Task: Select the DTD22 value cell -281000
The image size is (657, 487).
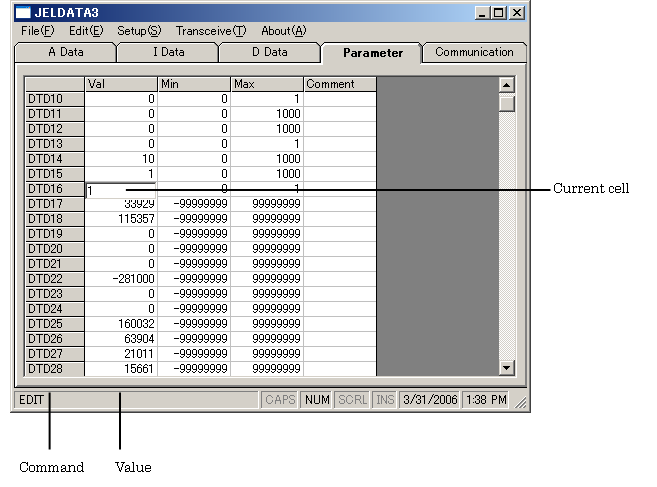Action: (120, 279)
